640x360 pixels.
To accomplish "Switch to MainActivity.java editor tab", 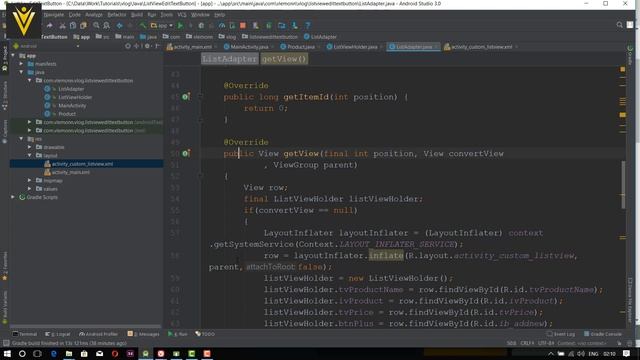I will 249,47.
